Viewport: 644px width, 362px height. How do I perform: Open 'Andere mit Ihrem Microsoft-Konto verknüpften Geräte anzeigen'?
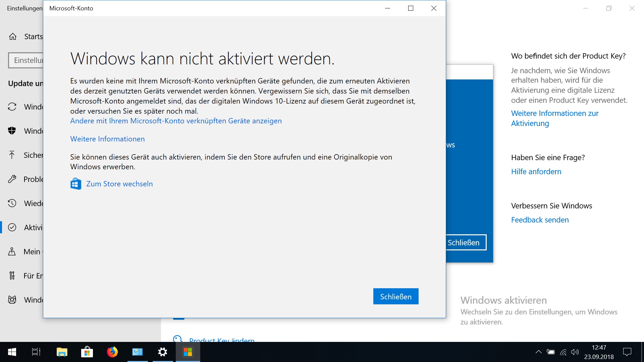coord(176,121)
